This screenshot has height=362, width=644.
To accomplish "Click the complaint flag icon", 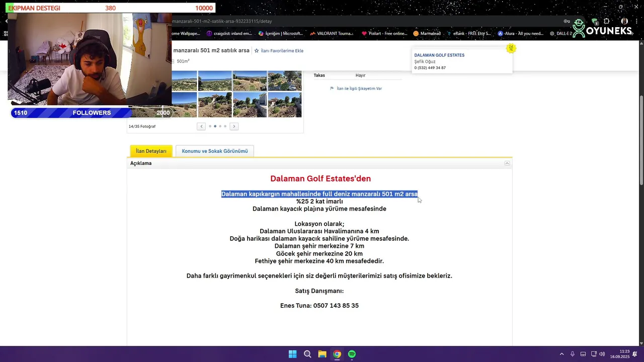I will (x=332, y=88).
